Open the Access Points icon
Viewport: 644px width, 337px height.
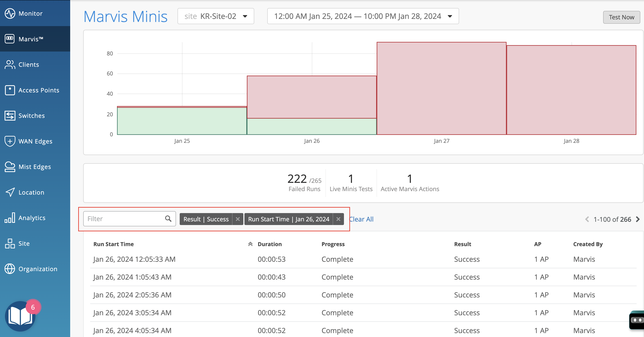point(10,90)
